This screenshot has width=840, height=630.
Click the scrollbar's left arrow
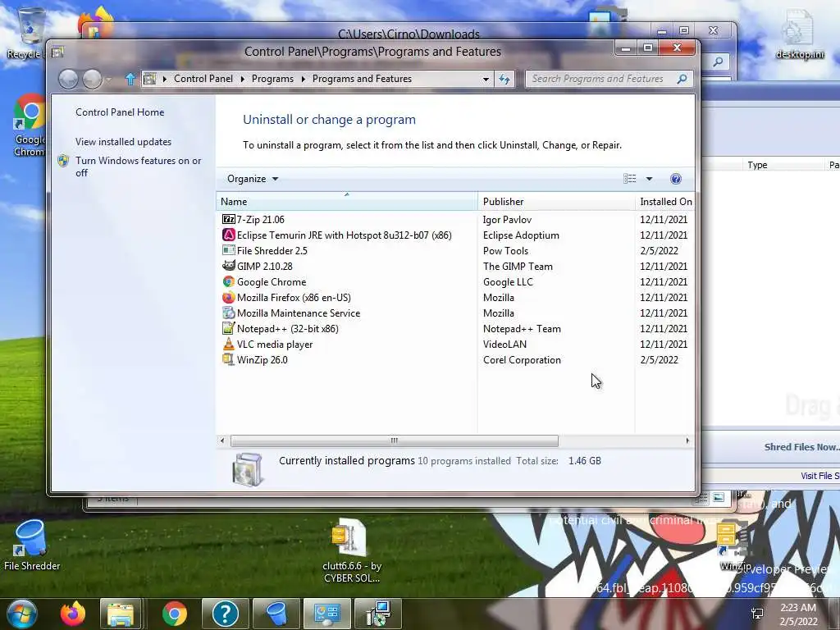(x=222, y=441)
